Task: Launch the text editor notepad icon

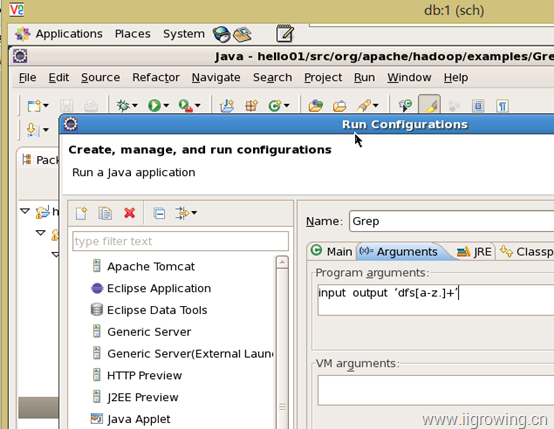Action: point(285,34)
